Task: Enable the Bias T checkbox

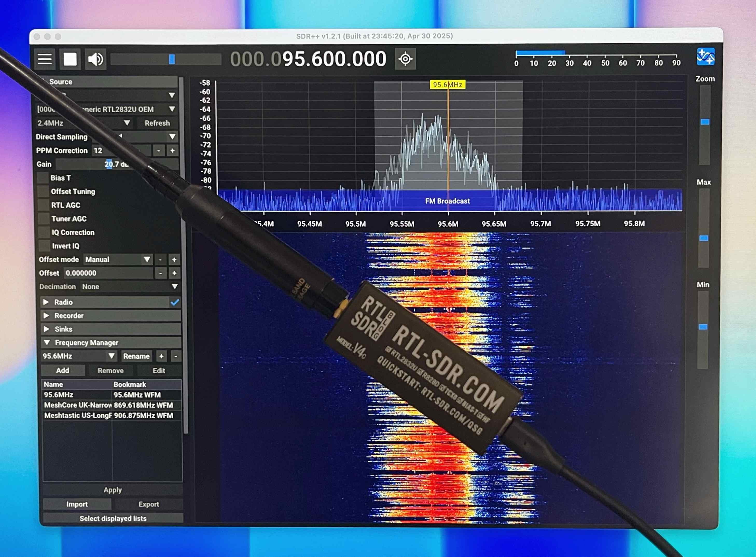Action: coord(43,178)
